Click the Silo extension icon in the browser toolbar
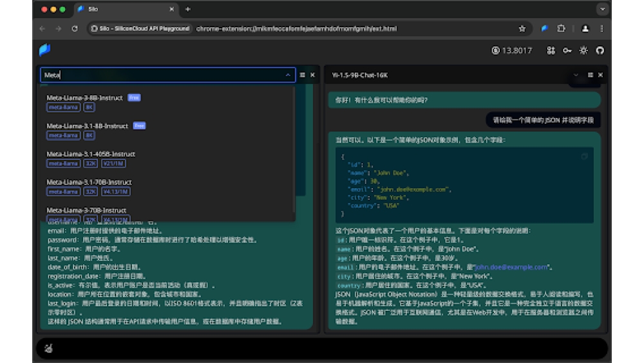Image resolution: width=644 pixels, height=363 pixels. (545, 28)
